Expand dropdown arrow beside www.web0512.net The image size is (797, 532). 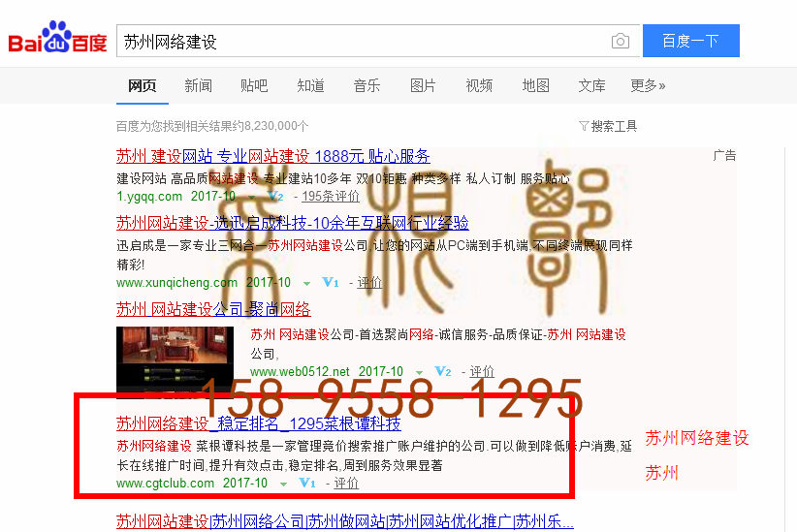tap(419, 373)
